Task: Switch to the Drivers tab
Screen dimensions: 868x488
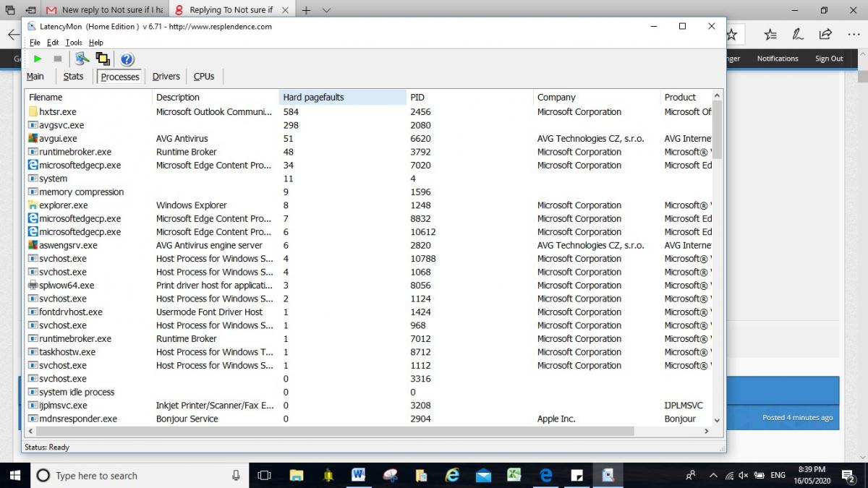Action: [x=166, y=76]
